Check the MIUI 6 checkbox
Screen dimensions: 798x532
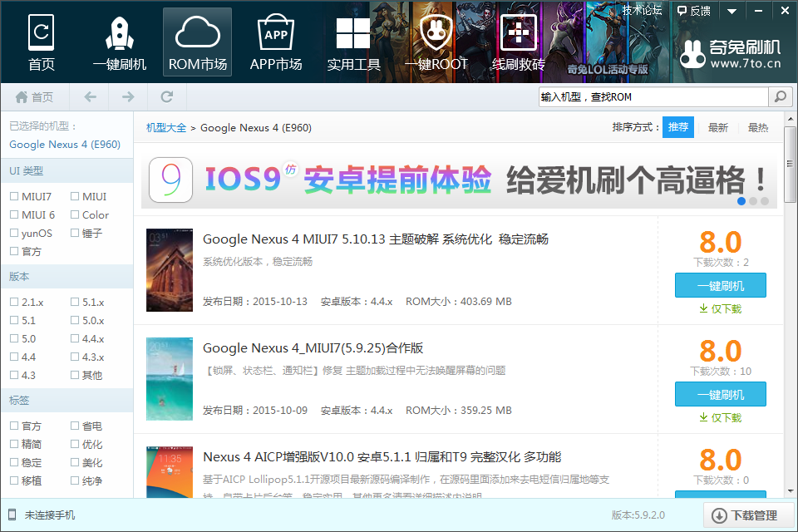click(x=14, y=214)
